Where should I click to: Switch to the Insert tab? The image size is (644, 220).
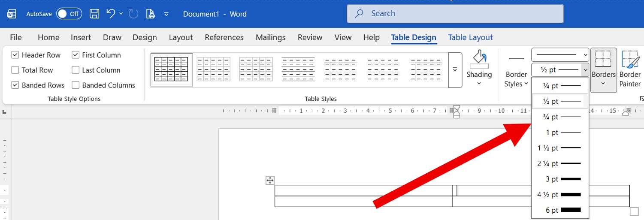81,37
